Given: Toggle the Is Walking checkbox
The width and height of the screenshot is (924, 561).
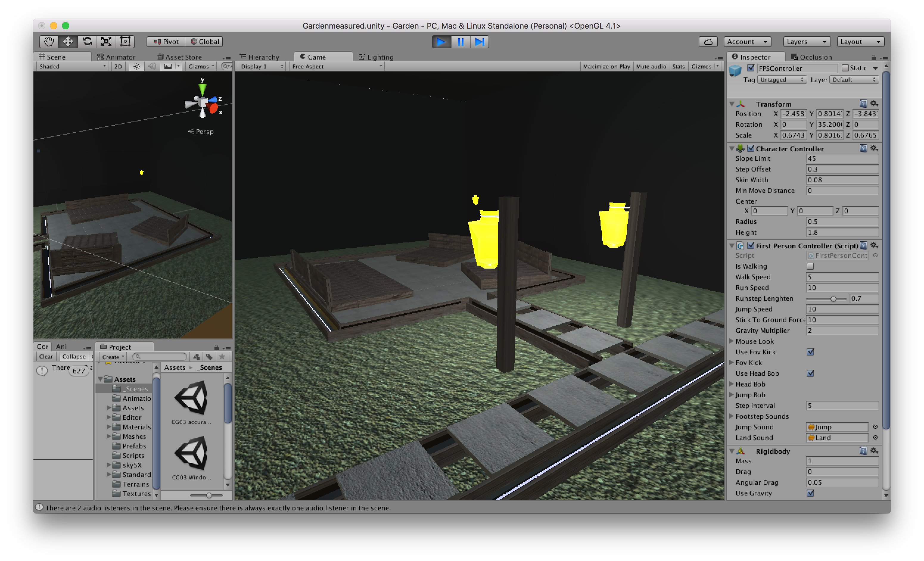Looking at the screenshot, I should (x=810, y=266).
